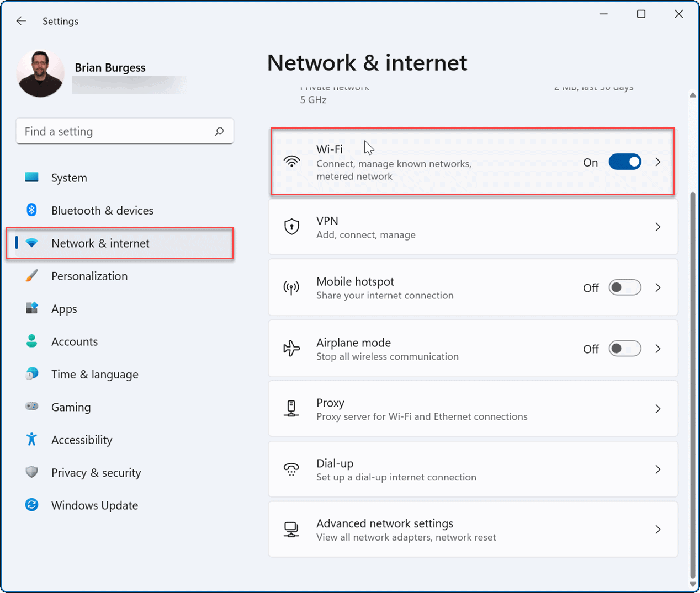This screenshot has width=700, height=593.
Task: Click the Airplane mode title text
Action: (x=354, y=343)
